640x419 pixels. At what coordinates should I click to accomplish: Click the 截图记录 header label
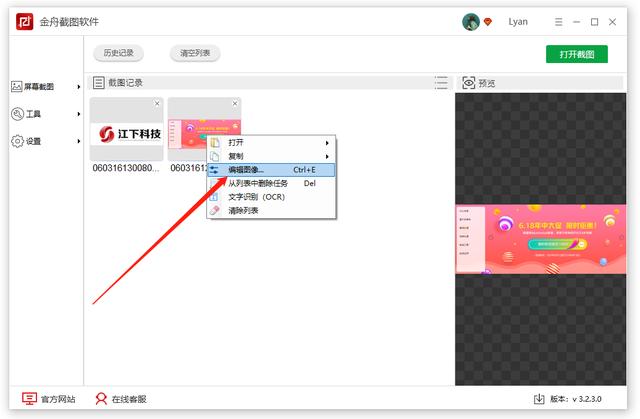click(125, 83)
